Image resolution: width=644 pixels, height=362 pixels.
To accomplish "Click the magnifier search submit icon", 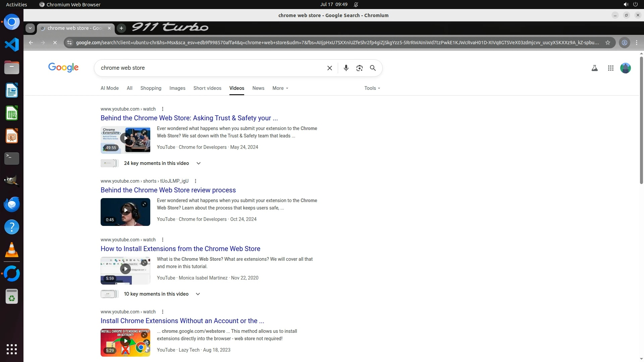I will pos(373,68).
